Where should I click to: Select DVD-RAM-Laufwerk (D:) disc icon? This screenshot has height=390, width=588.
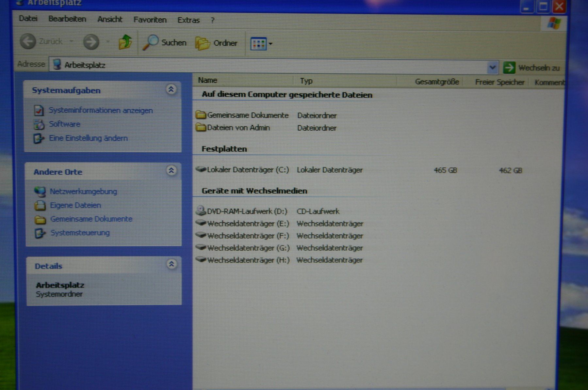pos(201,211)
